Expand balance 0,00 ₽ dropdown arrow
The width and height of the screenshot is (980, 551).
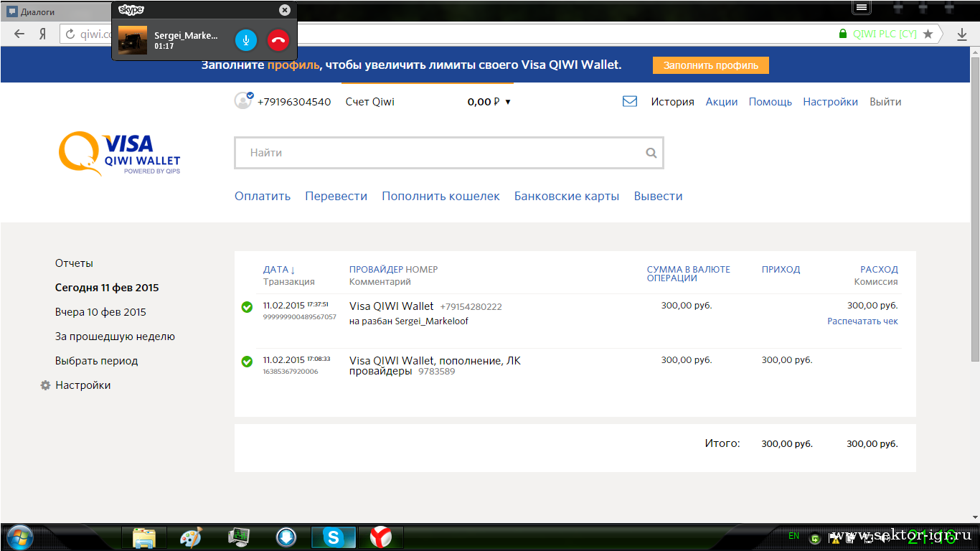point(508,102)
